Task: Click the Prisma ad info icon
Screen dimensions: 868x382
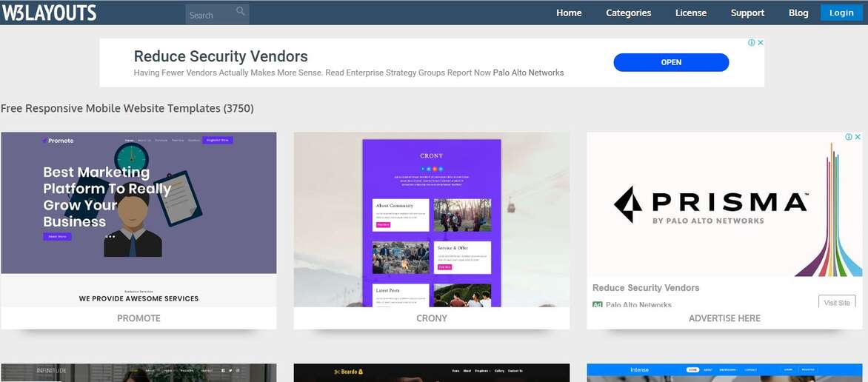Action: click(849, 137)
